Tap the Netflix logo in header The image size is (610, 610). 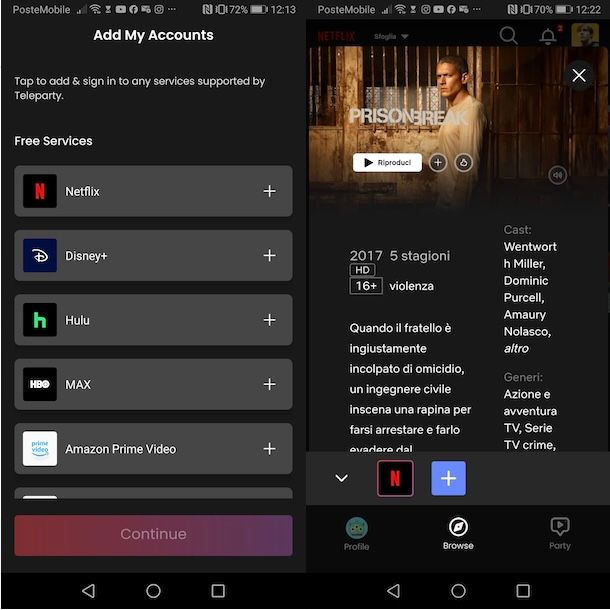click(336, 36)
